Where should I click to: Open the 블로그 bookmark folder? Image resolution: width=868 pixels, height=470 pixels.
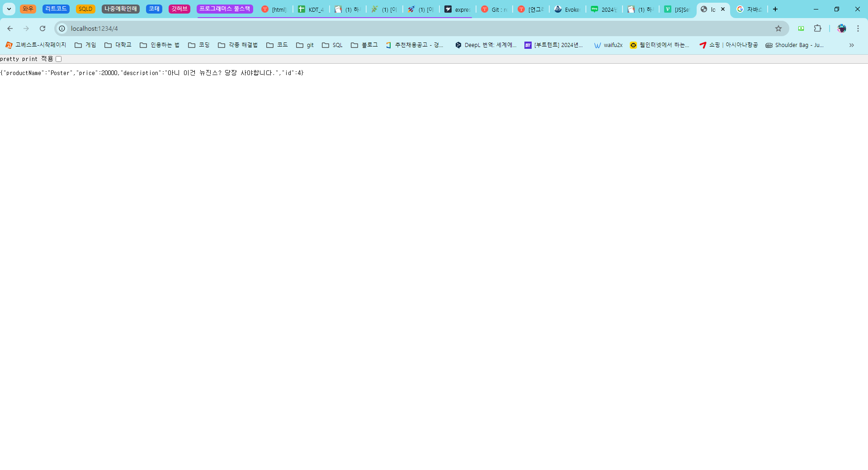[x=364, y=45]
